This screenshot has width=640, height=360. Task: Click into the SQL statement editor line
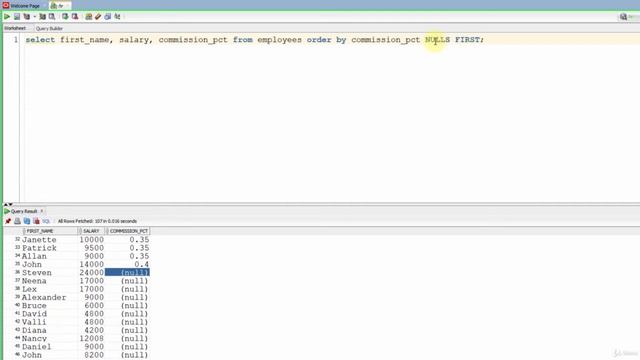coord(254,40)
